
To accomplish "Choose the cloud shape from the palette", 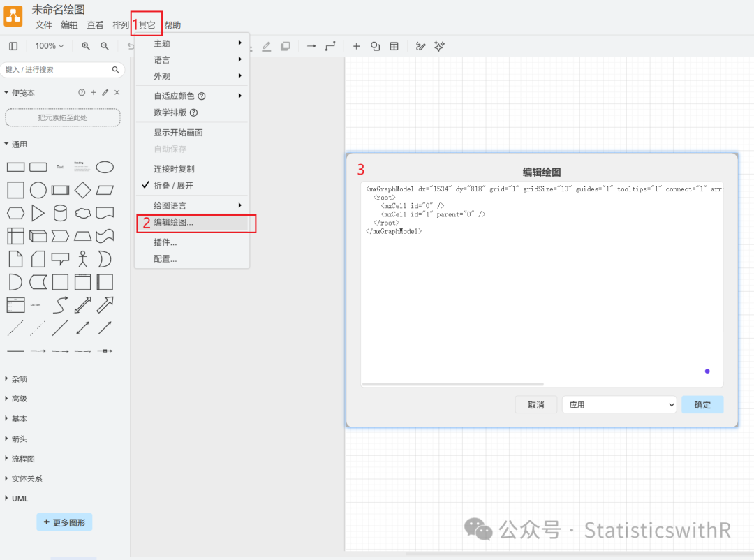I will [x=82, y=212].
